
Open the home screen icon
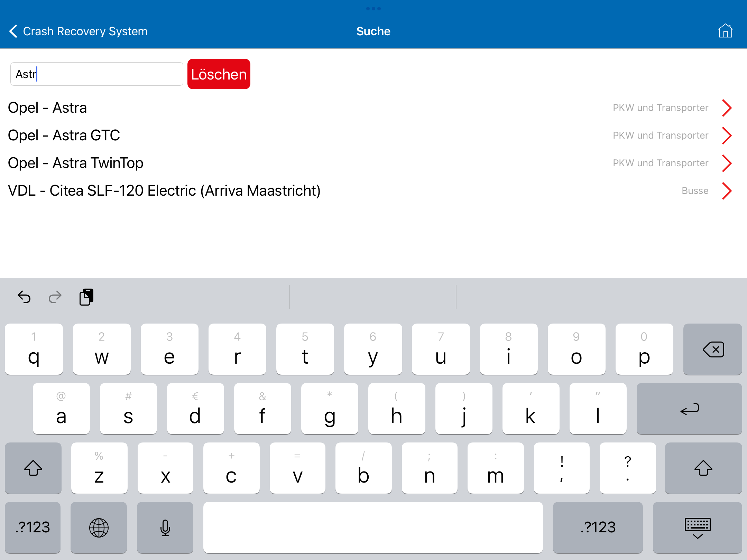point(725,31)
